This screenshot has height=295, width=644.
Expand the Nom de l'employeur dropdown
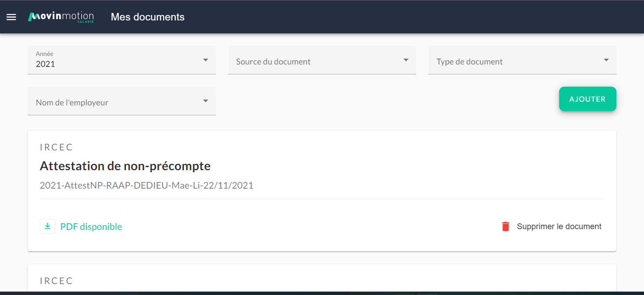coord(122,101)
